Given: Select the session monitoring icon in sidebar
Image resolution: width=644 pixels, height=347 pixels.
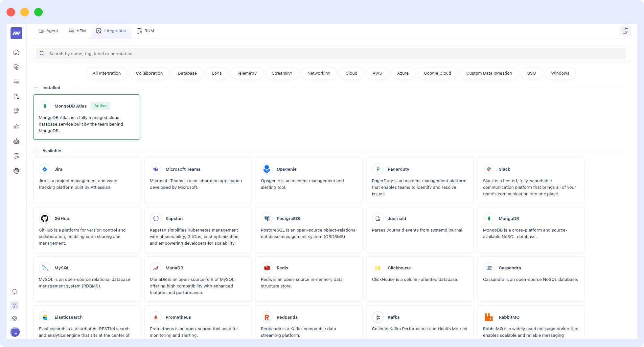Looking at the screenshot, I should (16, 156).
